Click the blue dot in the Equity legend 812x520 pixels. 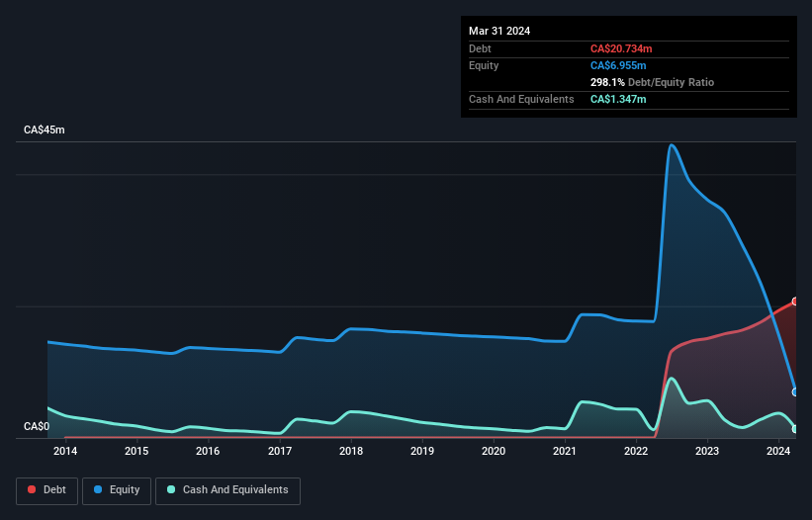tap(98, 489)
